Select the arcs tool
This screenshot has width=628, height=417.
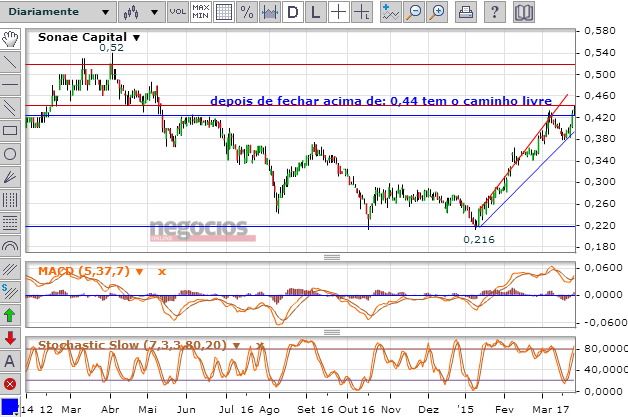pyautogui.click(x=10, y=246)
